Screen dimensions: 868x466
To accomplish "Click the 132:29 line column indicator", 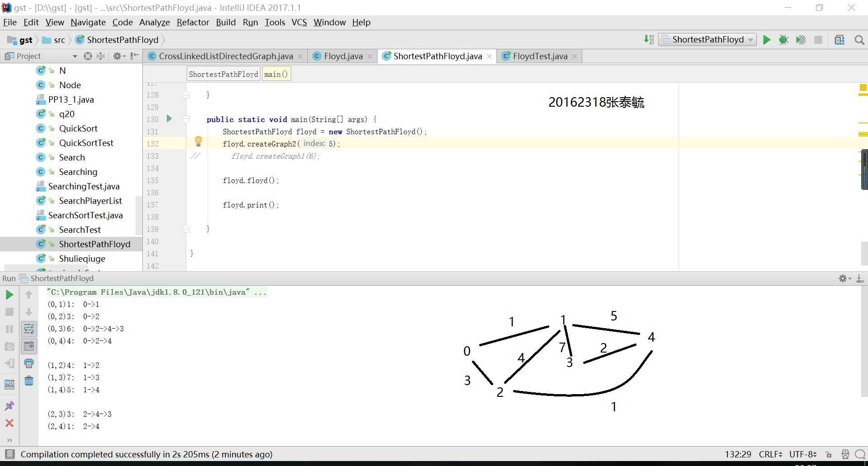I will pyautogui.click(x=738, y=454).
